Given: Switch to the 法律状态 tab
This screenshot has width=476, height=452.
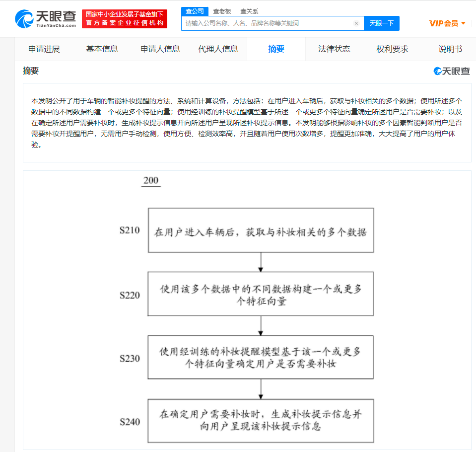Looking at the screenshot, I should 334,49.
